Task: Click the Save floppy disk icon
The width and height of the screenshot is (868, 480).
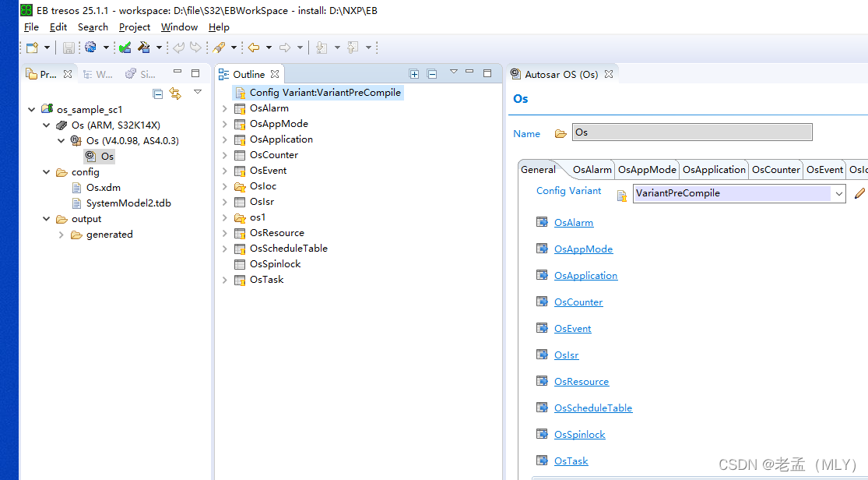Action: click(x=68, y=48)
